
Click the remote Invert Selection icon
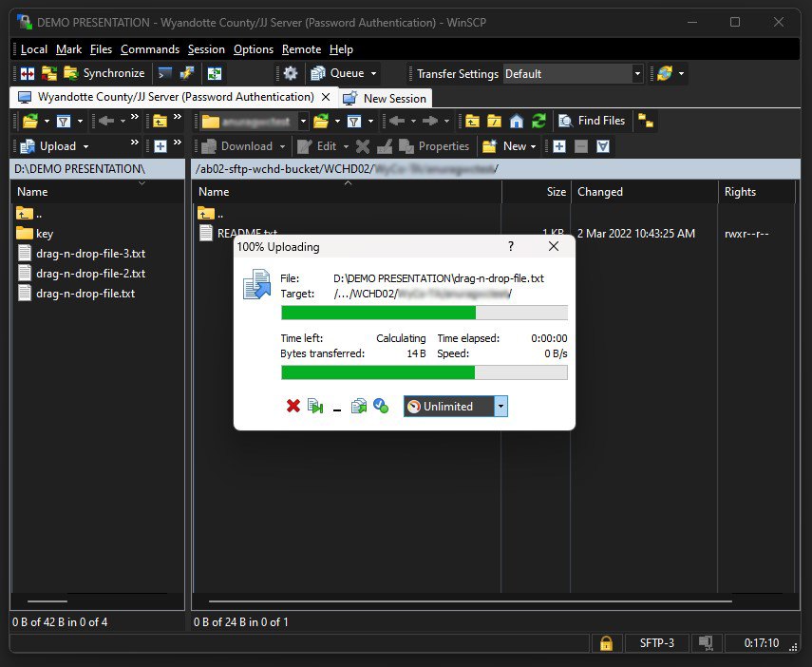pyautogui.click(x=603, y=146)
